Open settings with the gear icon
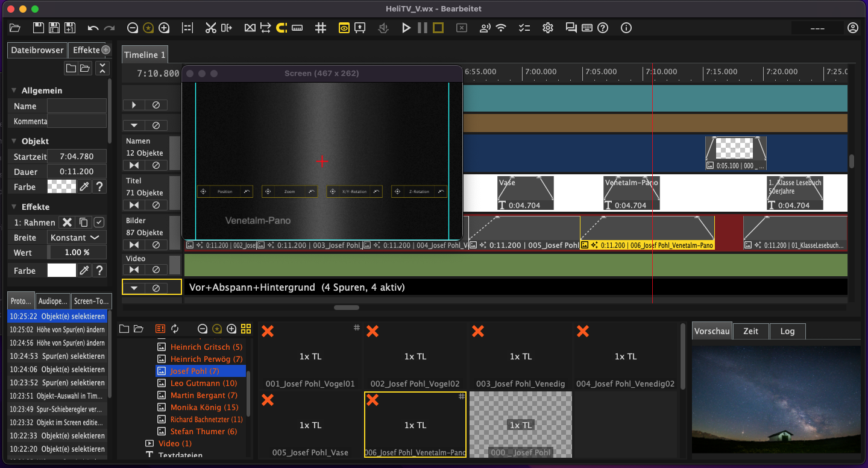This screenshot has height=468, width=868. tap(548, 28)
